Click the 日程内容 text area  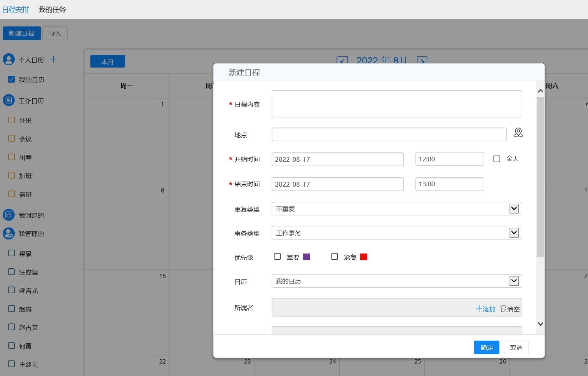click(396, 104)
